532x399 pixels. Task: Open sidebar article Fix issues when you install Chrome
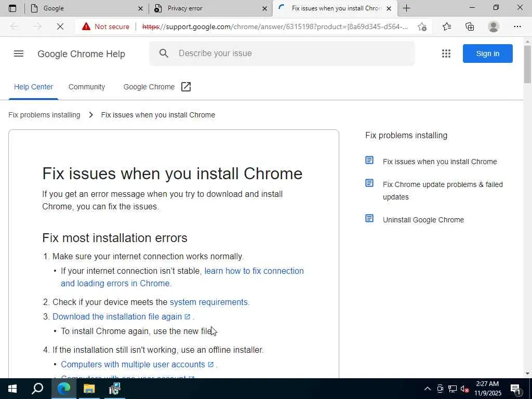(x=440, y=162)
